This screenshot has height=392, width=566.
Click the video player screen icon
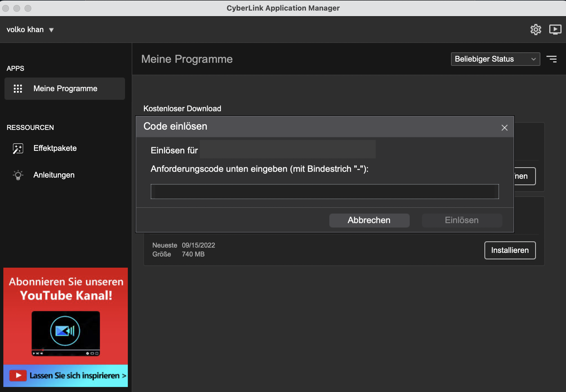(x=555, y=29)
